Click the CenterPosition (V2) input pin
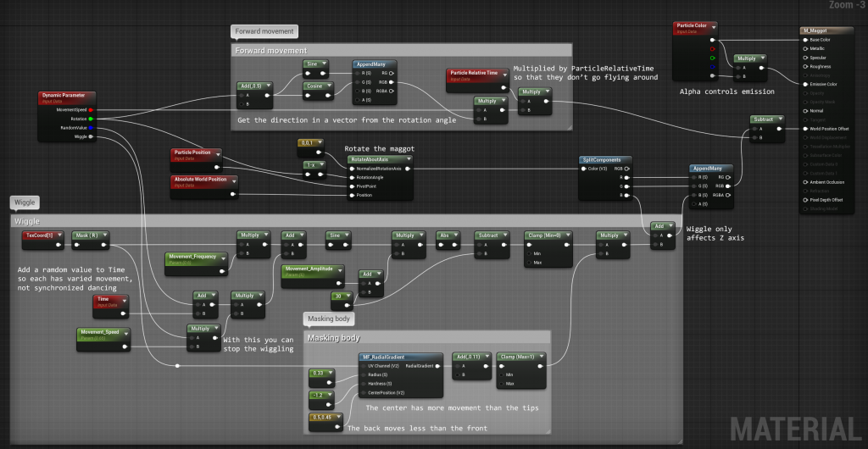This screenshot has height=449, width=868. 364,392
